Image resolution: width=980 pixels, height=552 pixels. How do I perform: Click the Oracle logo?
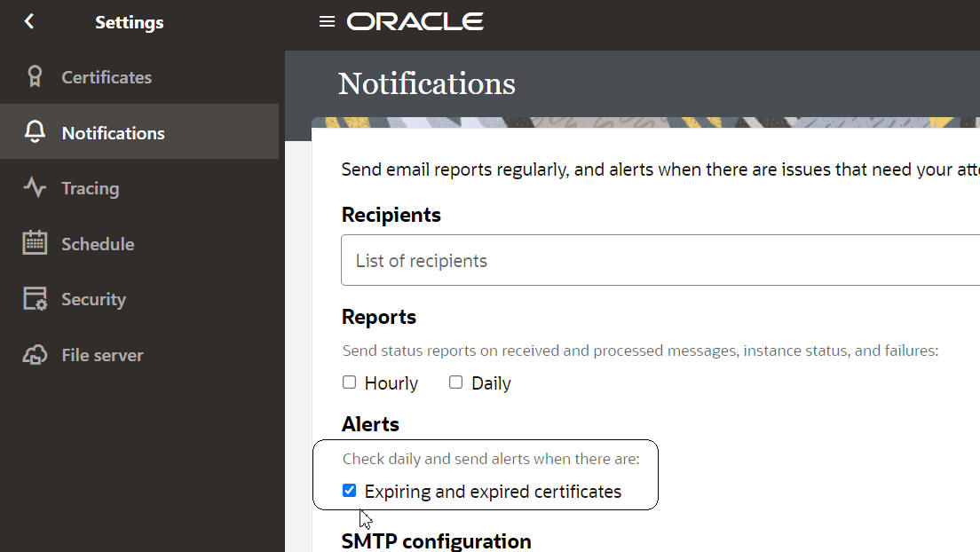pyautogui.click(x=415, y=21)
